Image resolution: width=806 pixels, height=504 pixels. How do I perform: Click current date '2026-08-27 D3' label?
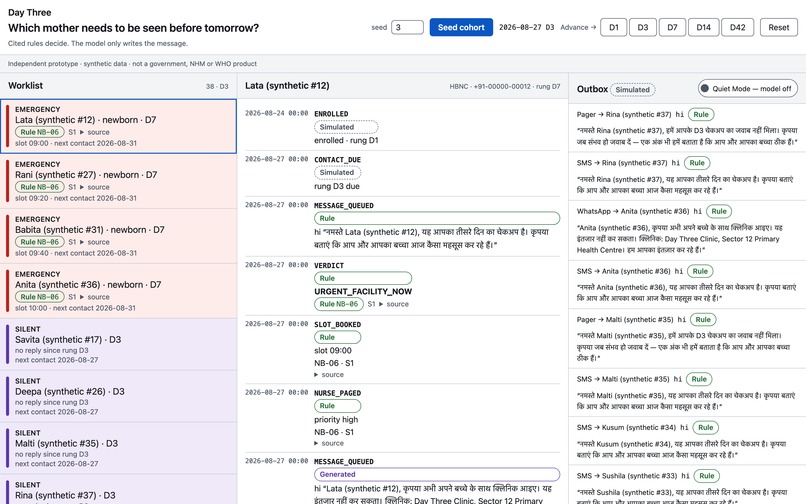(526, 27)
